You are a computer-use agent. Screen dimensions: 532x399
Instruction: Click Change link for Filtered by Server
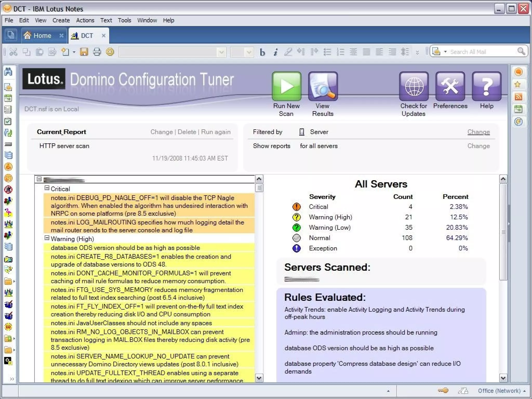[x=478, y=132]
